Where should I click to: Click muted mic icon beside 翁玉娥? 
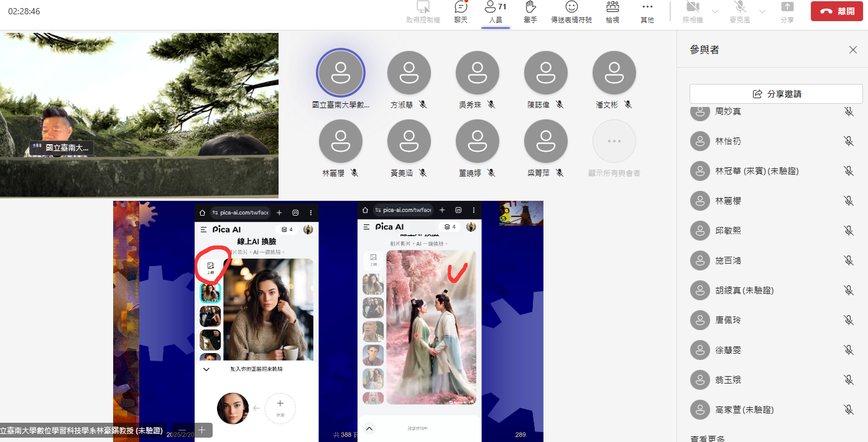coord(849,380)
